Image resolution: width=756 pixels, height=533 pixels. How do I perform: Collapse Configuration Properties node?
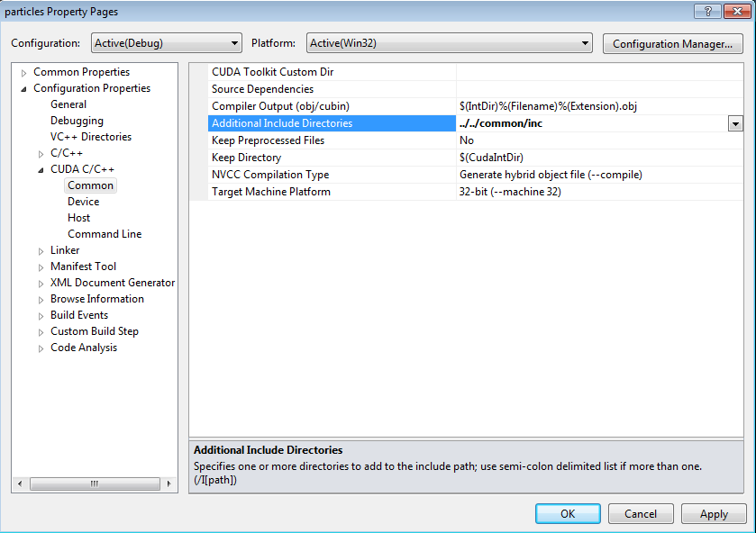(x=23, y=88)
